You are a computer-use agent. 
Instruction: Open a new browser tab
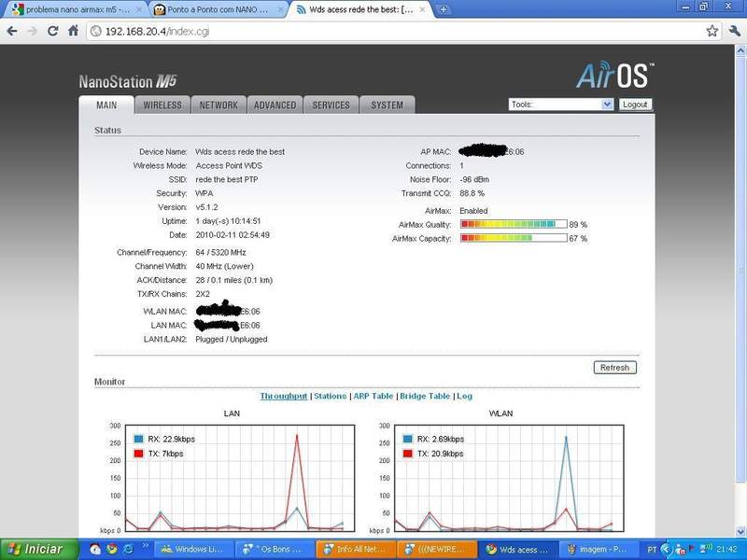(443, 9)
